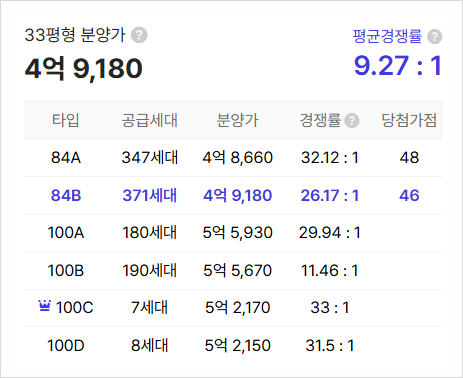Screen dimensions: 463x378
Task: Select the 84A type row
Action: 233,158
